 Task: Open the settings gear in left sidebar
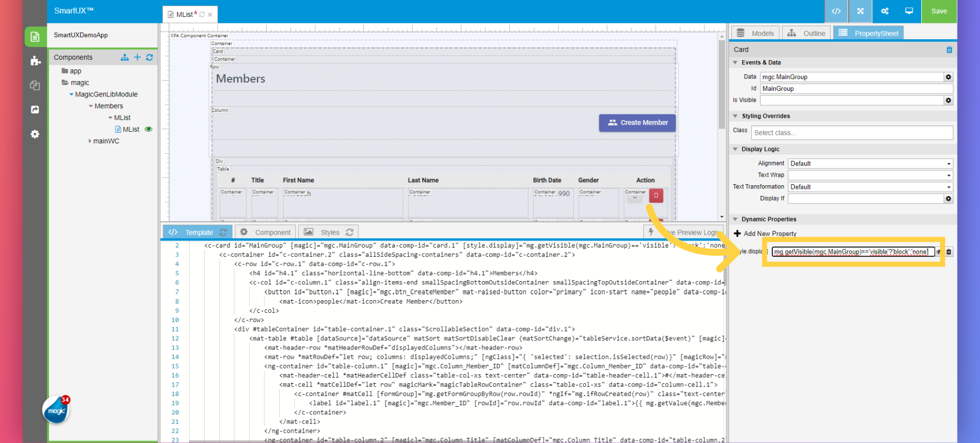coord(35,134)
